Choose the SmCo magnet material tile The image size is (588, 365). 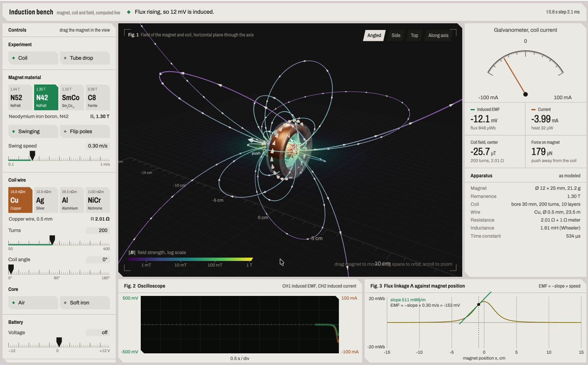[72, 97]
